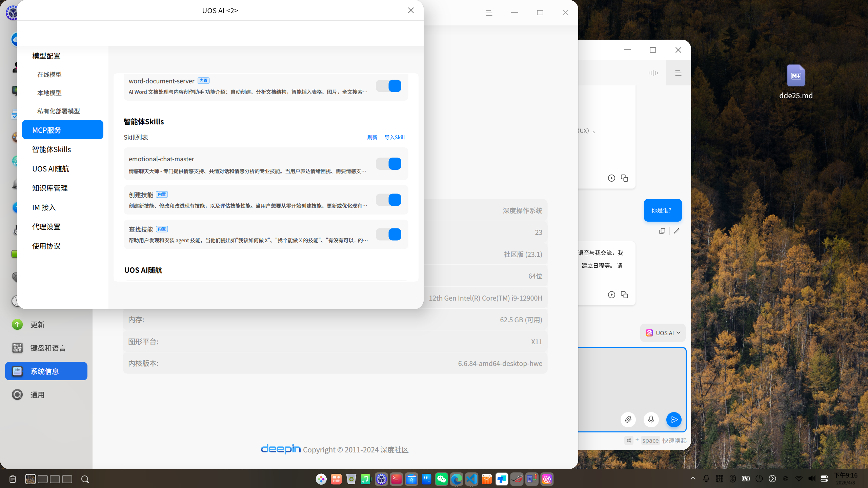Click the voice waveform icon in chat header
868x488 pixels.
tap(653, 73)
